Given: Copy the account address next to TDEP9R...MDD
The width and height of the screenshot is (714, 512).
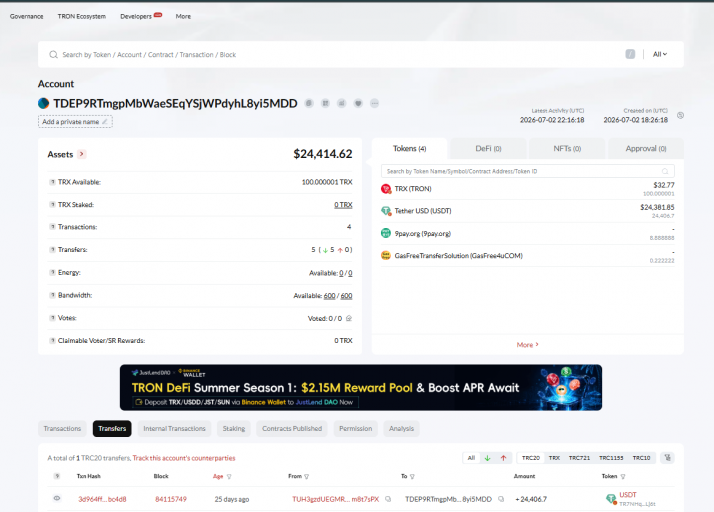Looking at the screenshot, I should (x=309, y=103).
